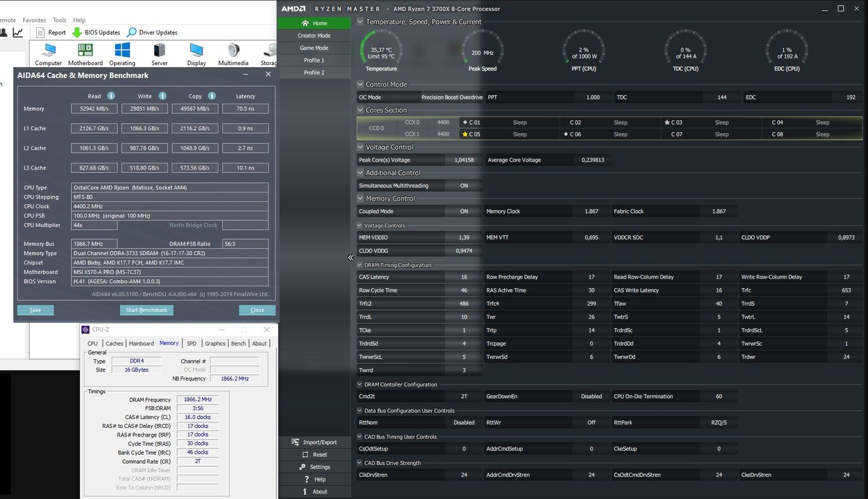This screenshot has height=499, width=868.
Task: Click the Report page icon in toolbar
Action: click(40, 32)
